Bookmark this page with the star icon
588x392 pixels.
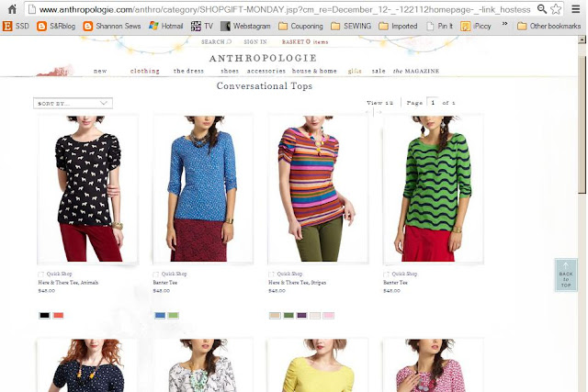(x=556, y=9)
